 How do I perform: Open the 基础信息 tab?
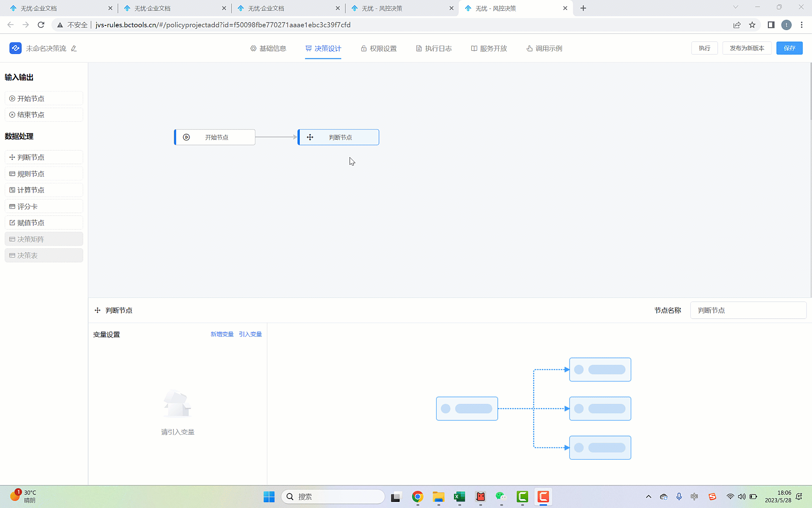click(268, 48)
